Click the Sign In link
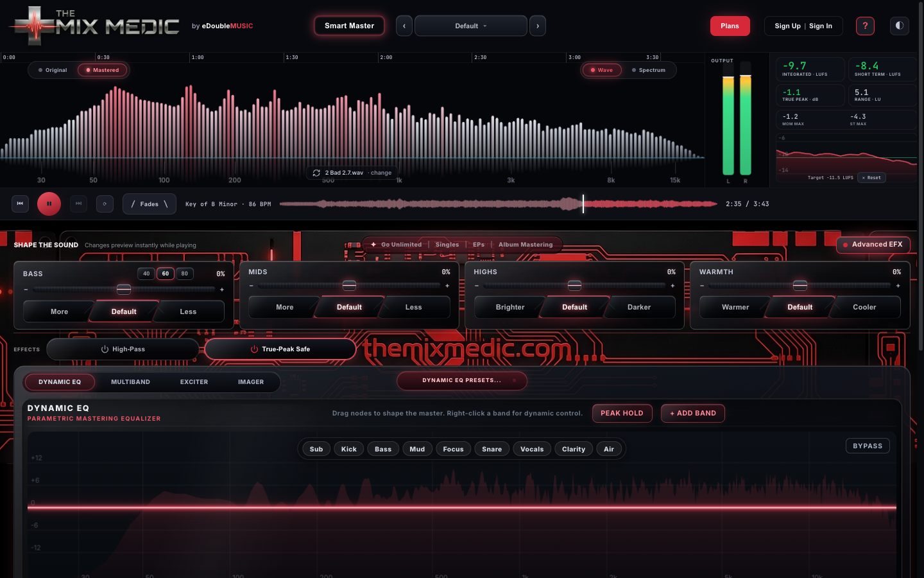This screenshot has width=924, height=578. (x=821, y=26)
